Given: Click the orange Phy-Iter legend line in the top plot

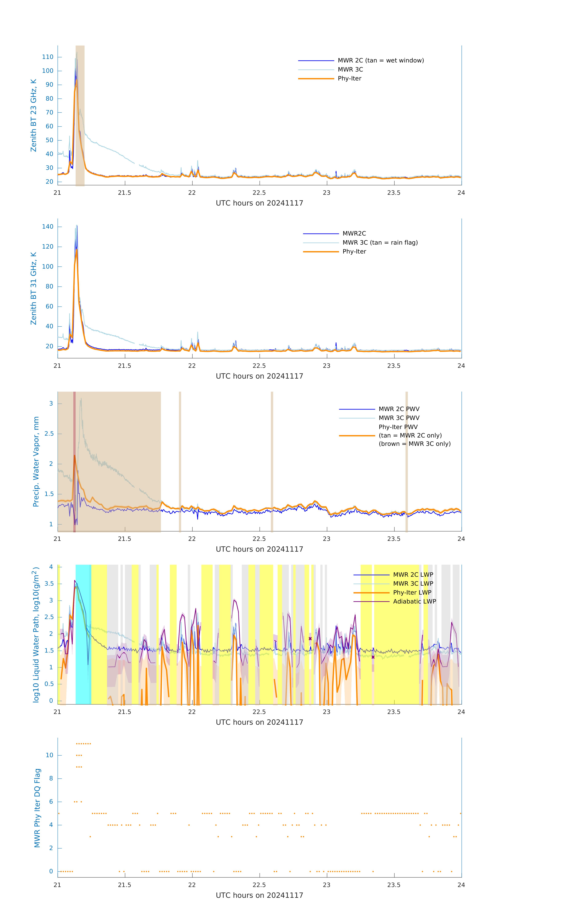Looking at the screenshot, I should 316,79.
